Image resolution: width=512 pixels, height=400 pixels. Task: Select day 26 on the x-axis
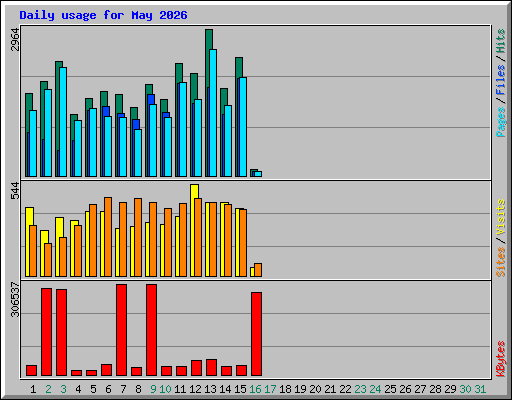click(x=405, y=389)
